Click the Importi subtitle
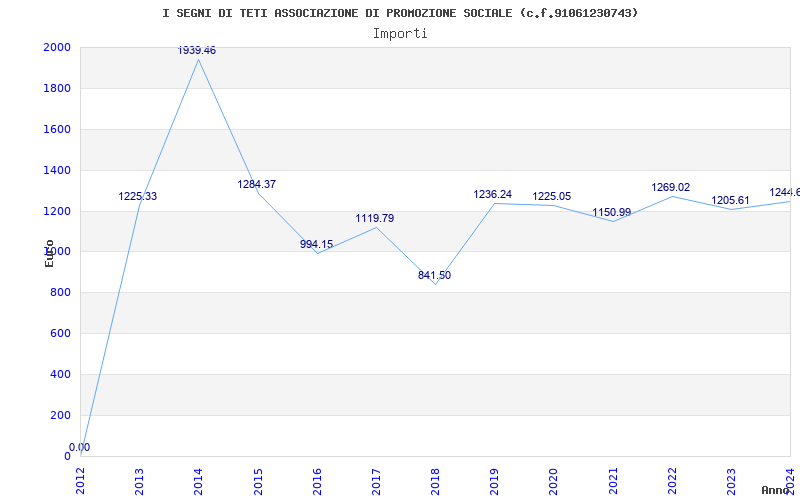The width and height of the screenshot is (800, 500). [x=400, y=33]
